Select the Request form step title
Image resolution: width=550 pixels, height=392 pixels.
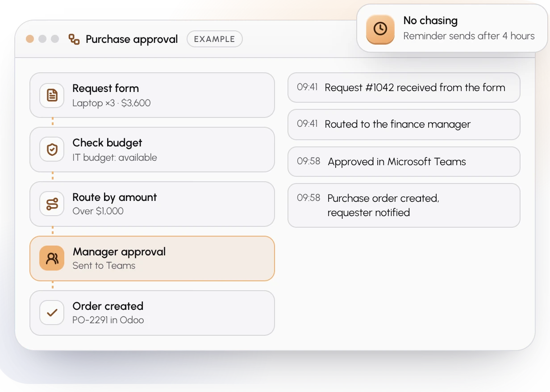[106, 88]
